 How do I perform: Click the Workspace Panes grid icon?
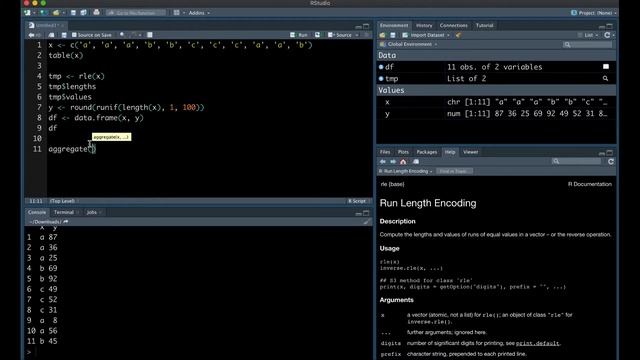(176, 13)
